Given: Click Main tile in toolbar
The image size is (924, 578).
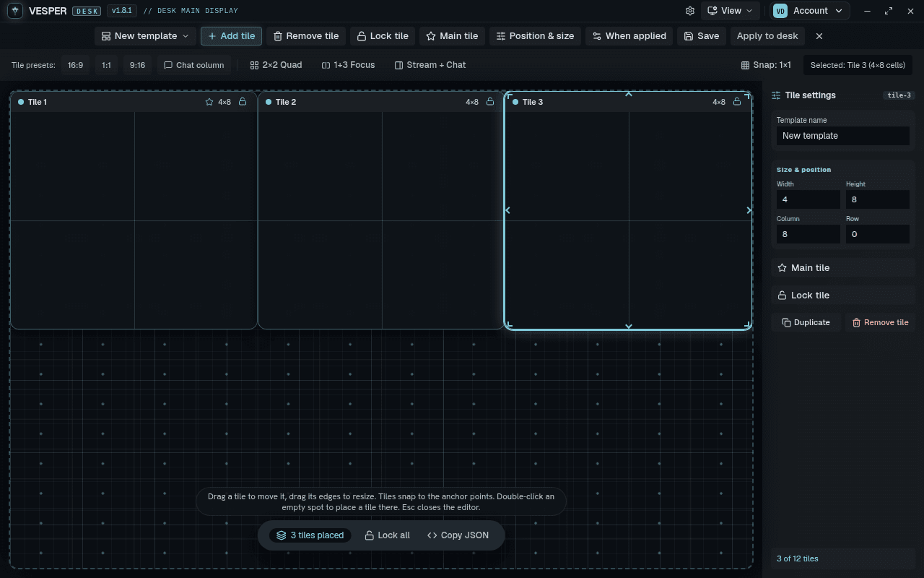Looking at the screenshot, I should pos(452,36).
